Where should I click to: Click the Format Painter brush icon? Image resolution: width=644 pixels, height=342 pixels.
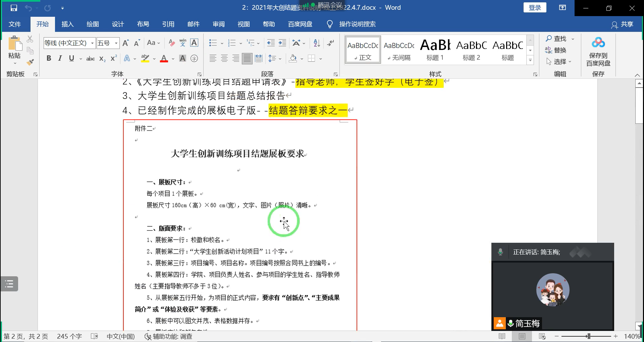pyautogui.click(x=30, y=62)
